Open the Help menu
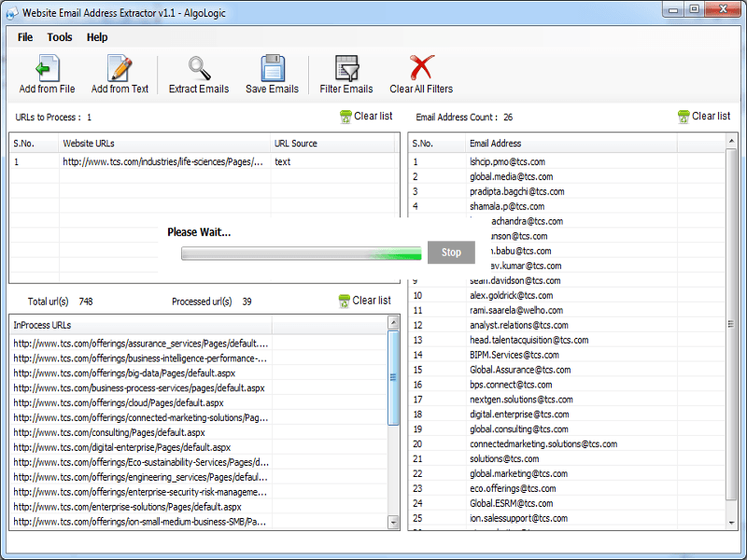Viewport: 747px width, 560px height. pyautogui.click(x=97, y=37)
